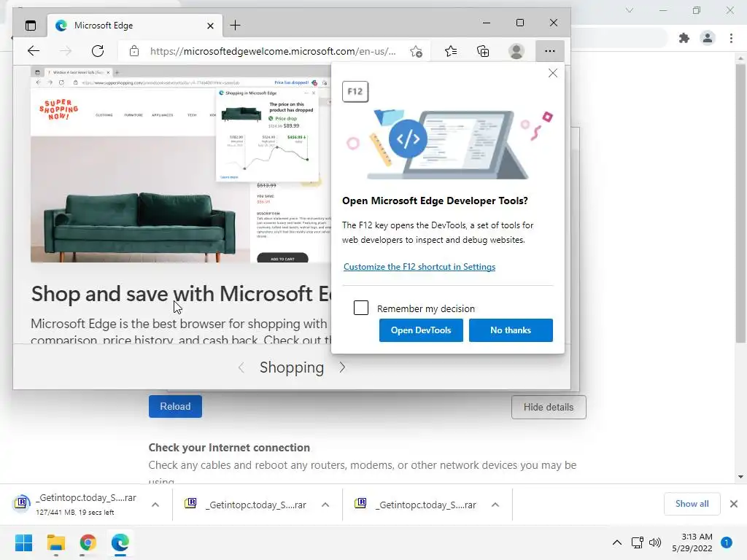
Task: Click Open DevTools button
Action: (421, 330)
